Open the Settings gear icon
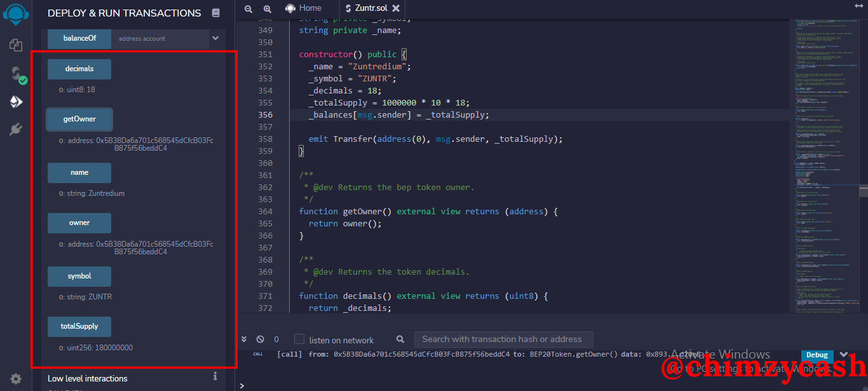 pos(16,379)
